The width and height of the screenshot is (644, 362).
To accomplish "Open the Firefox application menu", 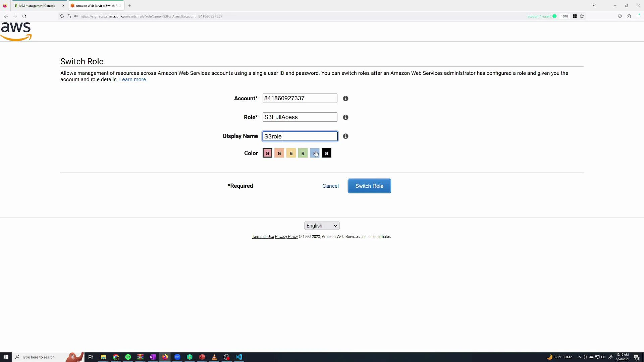I will pos(638,16).
